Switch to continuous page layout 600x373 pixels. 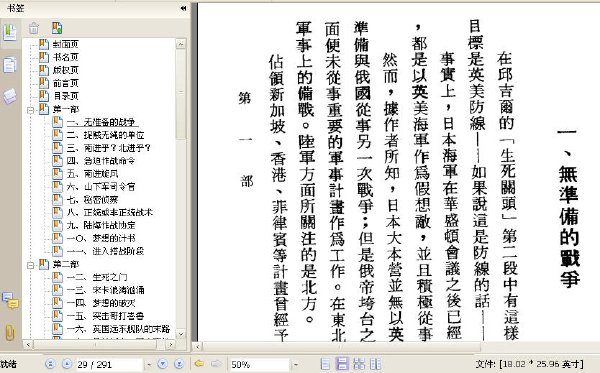(x=342, y=364)
